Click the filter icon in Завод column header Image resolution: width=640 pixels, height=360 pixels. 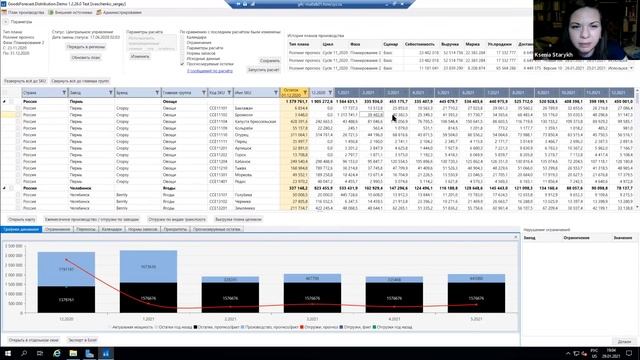[x=111, y=93]
